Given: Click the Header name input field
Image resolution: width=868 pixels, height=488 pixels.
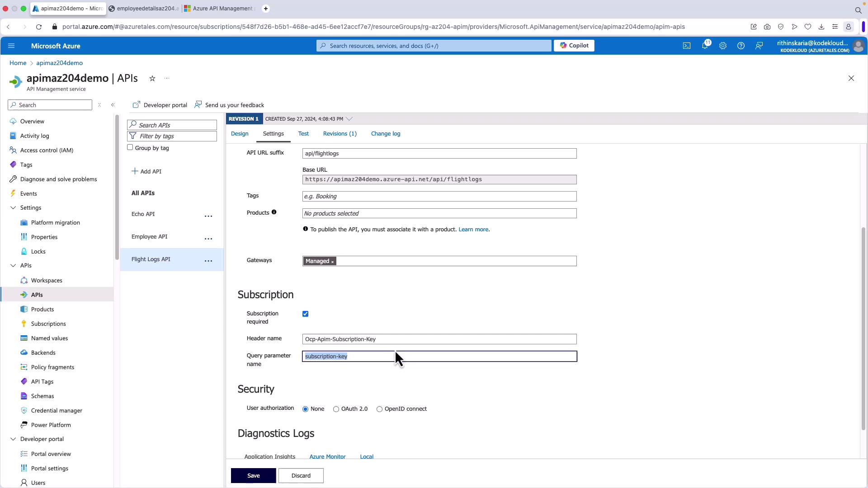Looking at the screenshot, I should tap(439, 339).
